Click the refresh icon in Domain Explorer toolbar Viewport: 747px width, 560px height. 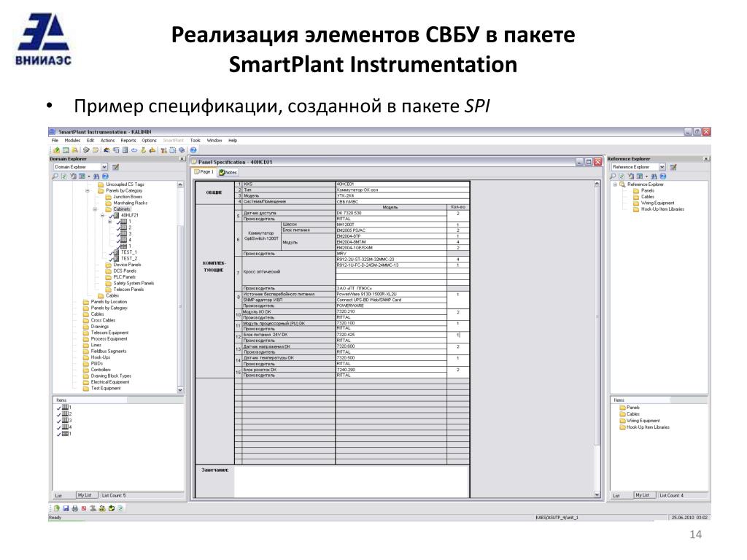pos(64,176)
